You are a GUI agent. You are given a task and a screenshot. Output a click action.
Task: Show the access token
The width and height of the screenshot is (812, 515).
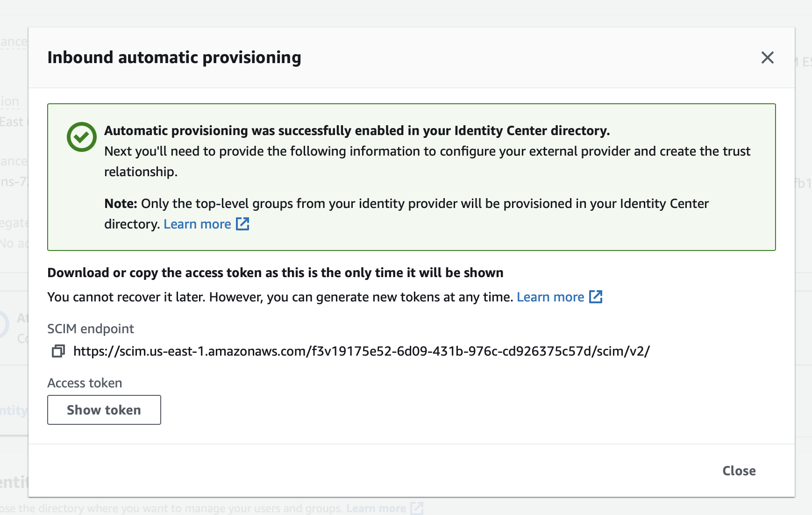coord(104,410)
